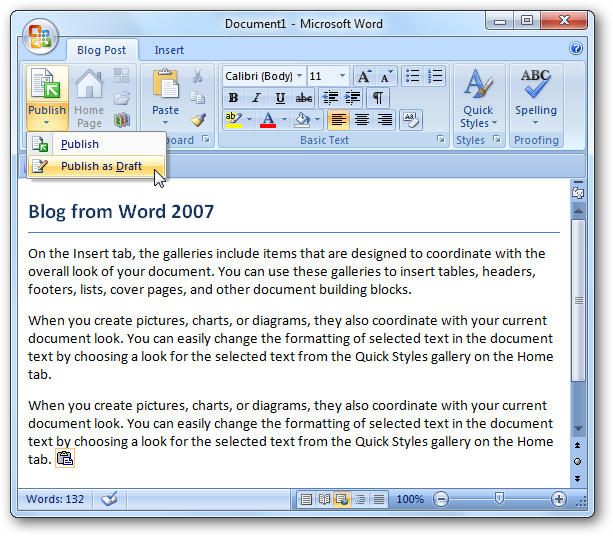Apply bulleted list formatting
The width and height of the screenshot is (613, 536).
tap(412, 75)
